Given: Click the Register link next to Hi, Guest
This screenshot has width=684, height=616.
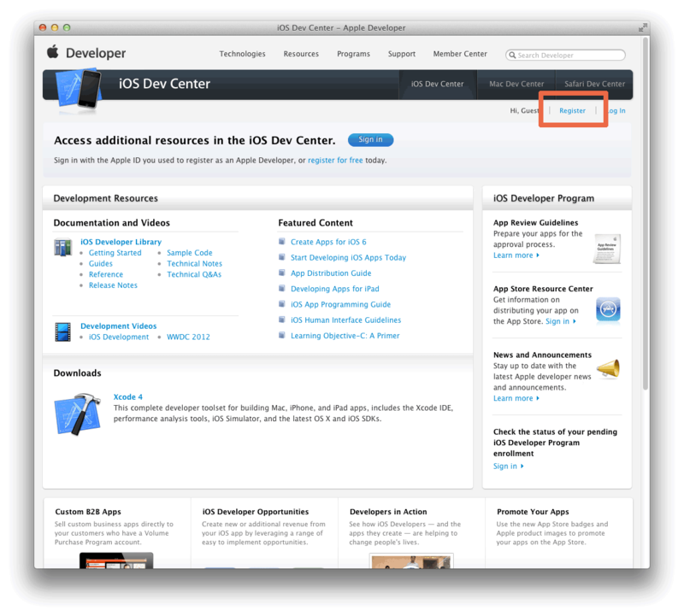Looking at the screenshot, I should pos(572,111).
